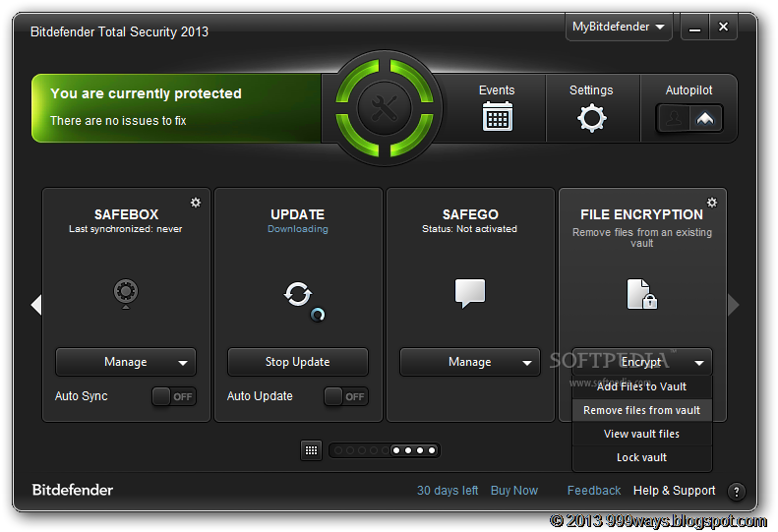
Task: Click the Stop Update button
Action: pos(298,362)
